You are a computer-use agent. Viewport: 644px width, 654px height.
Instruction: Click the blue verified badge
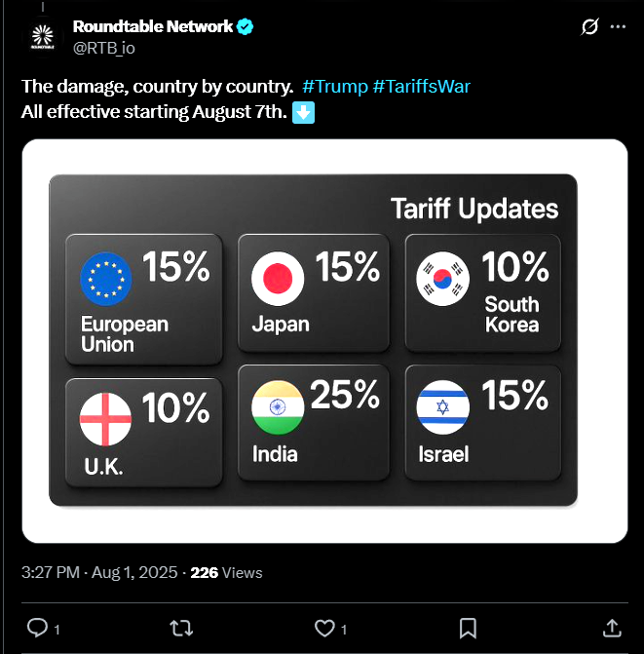click(x=245, y=26)
